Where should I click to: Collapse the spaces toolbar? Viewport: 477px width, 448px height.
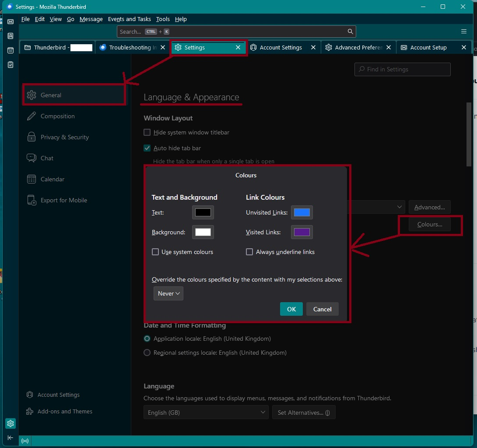(x=11, y=437)
